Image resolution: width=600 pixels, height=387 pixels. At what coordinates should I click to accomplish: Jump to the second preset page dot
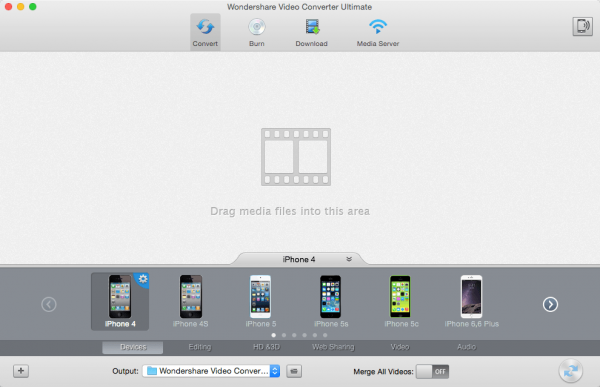click(x=284, y=335)
